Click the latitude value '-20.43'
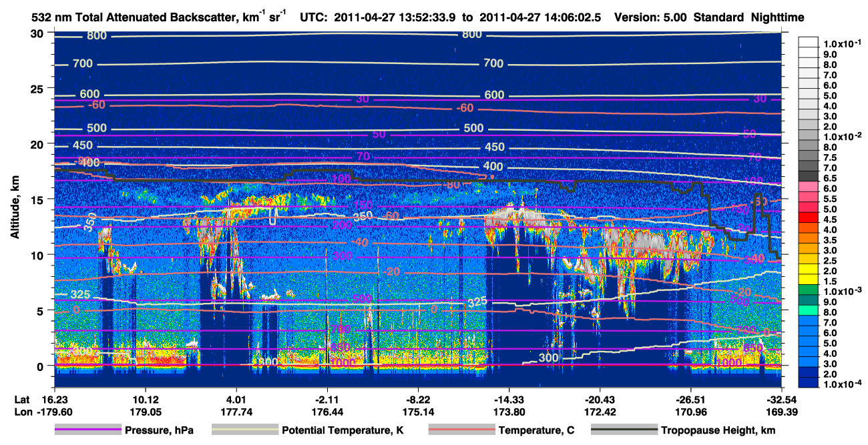Screen dimensions: 868x445 [x=600, y=399]
